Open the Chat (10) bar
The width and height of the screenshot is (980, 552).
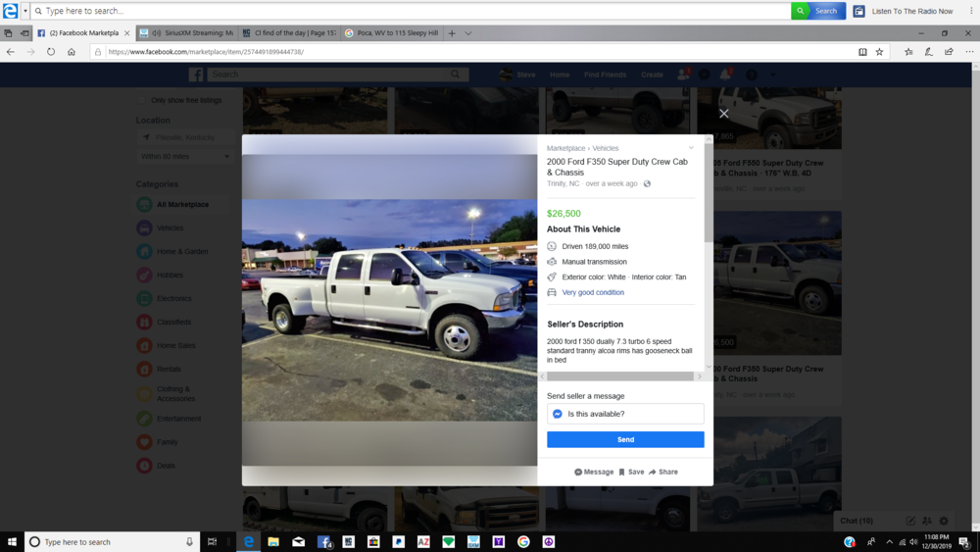click(857, 521)
